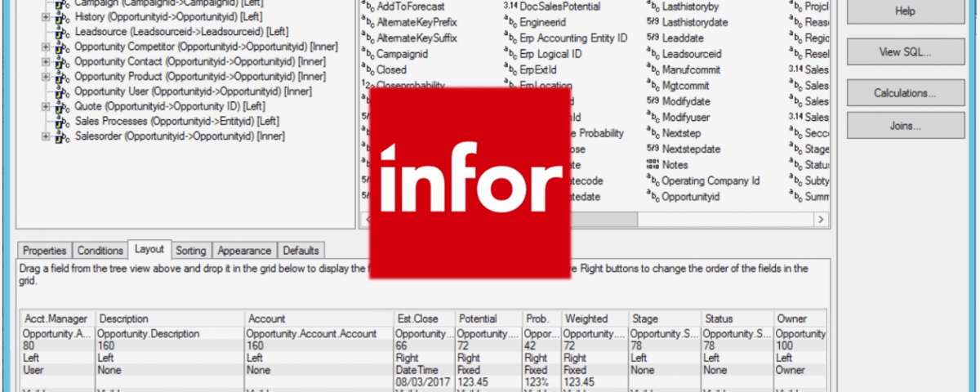Select the Erp Accounting Entity ID field
Screen dimensions: 980x392
[x=573, y=38]
